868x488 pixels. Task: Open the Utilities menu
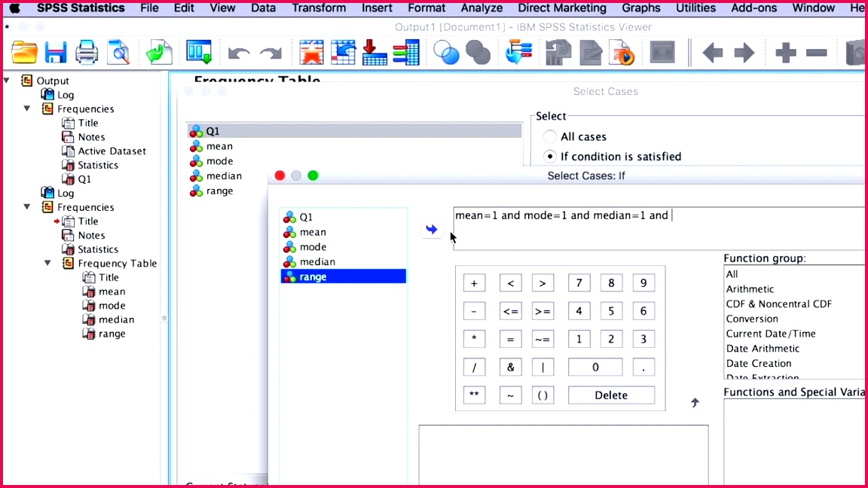(696, 8)
